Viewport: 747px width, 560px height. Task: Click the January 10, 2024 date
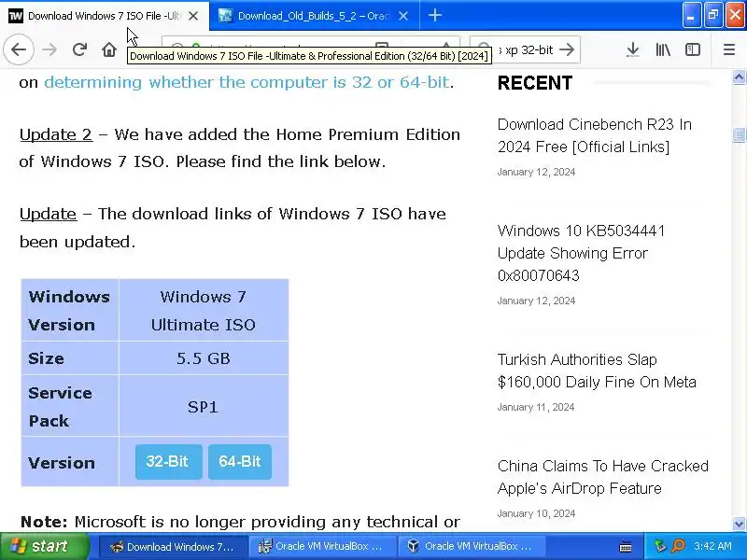click(x=536, y=514)
